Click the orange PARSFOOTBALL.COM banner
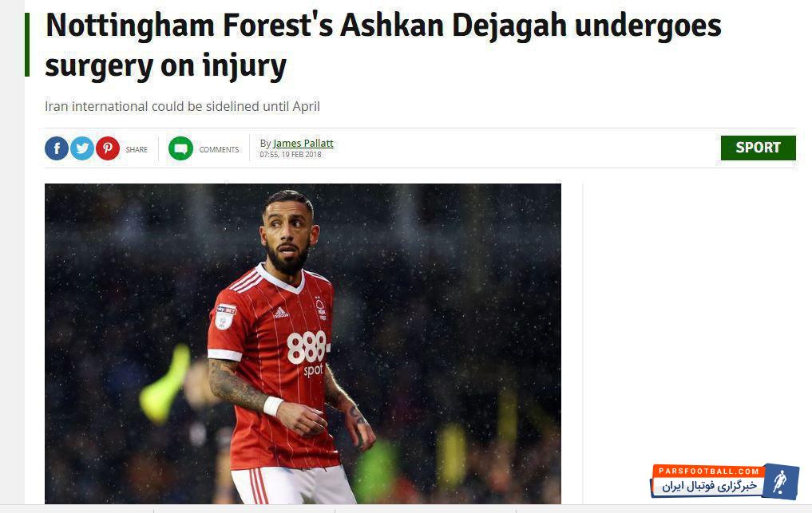Screen dimensions: 812x513 click(708, 471)
